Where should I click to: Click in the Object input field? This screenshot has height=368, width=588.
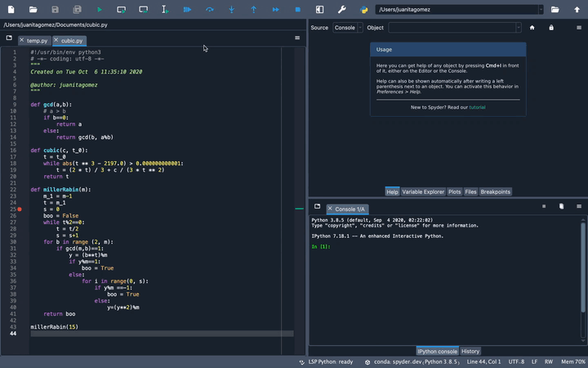(449, 28)
